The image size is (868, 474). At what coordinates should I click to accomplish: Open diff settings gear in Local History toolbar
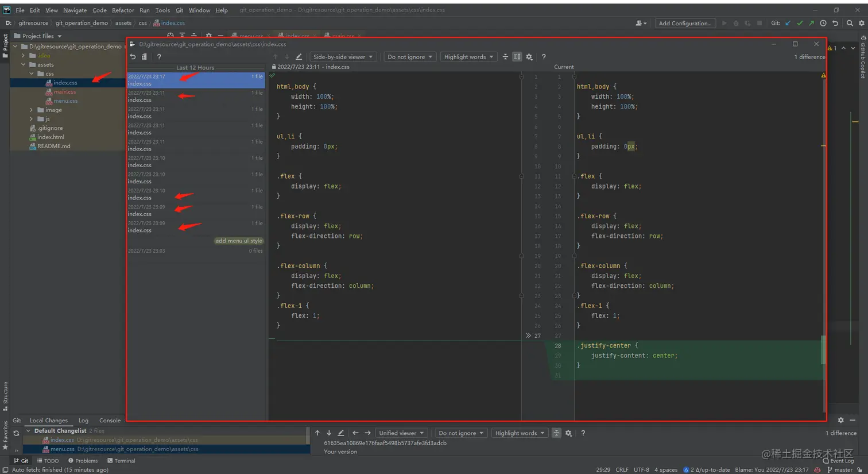coord(529,57)
